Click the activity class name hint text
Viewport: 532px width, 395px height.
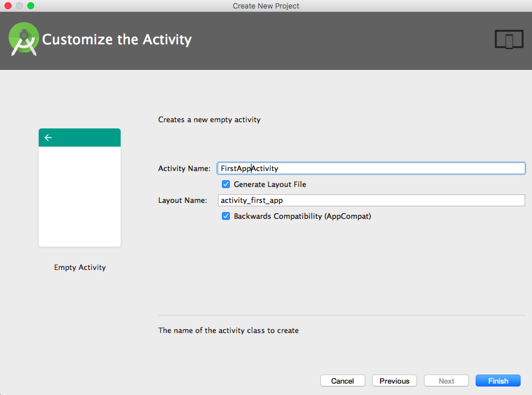228,331
